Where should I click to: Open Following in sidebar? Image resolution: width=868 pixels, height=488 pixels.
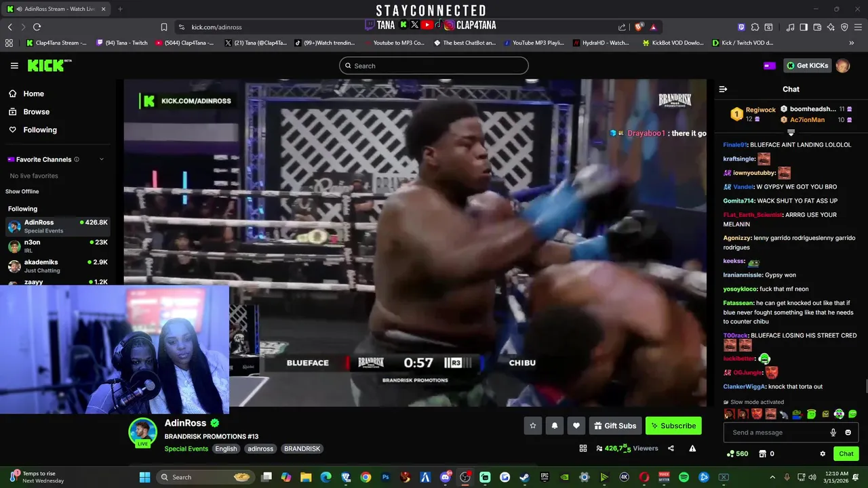[x=40, y=130]
